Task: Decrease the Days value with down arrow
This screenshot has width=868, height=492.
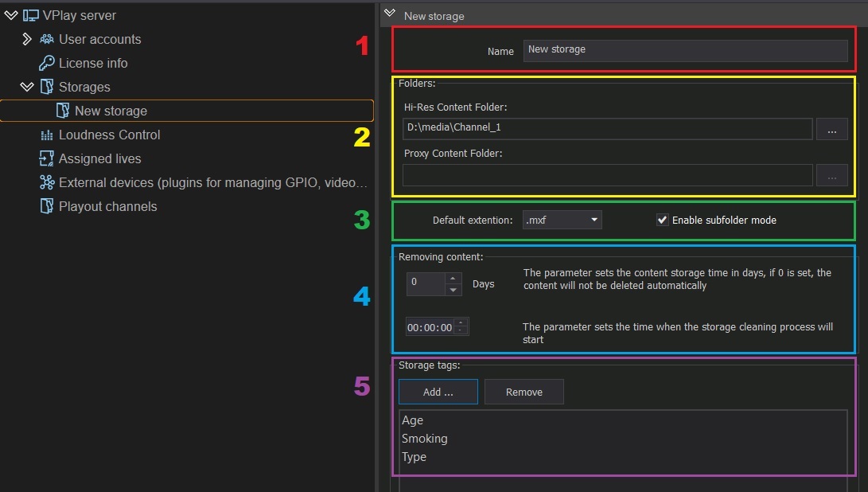Action: (x=453, y=290)
